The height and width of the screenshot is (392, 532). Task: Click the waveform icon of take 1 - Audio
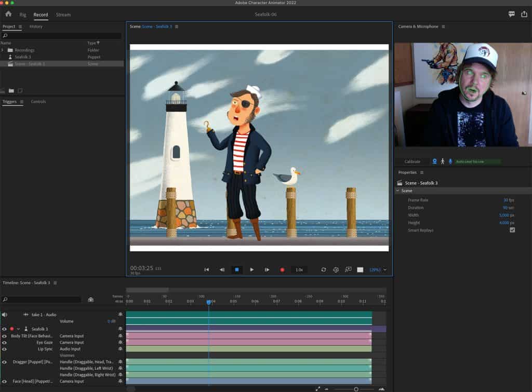(26, 315)
